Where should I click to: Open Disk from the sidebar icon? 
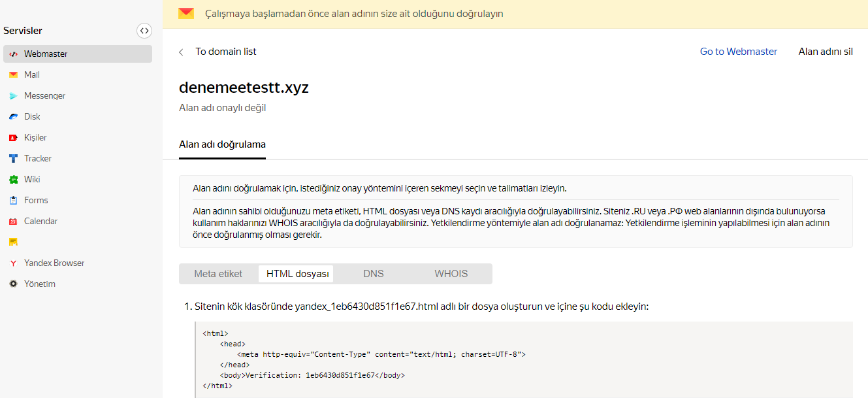point(13,117)
